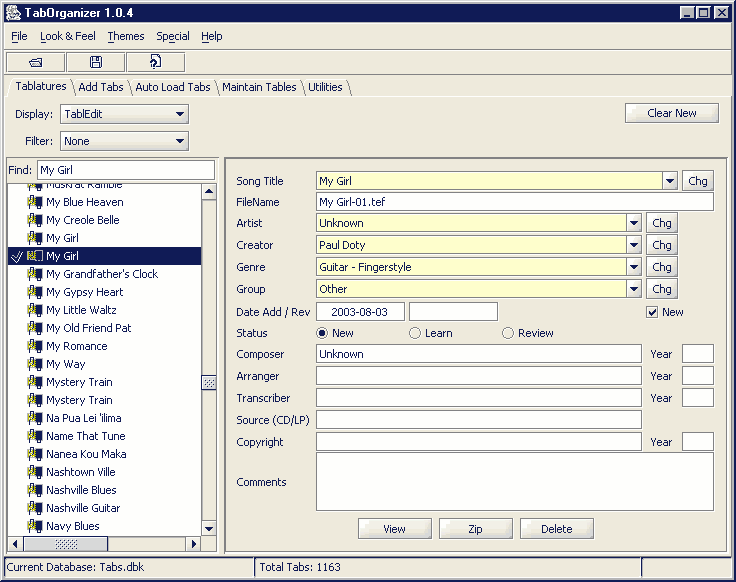Click the Clear New button
This screenshot has width=736, height=582.
(x=672, y=113)
